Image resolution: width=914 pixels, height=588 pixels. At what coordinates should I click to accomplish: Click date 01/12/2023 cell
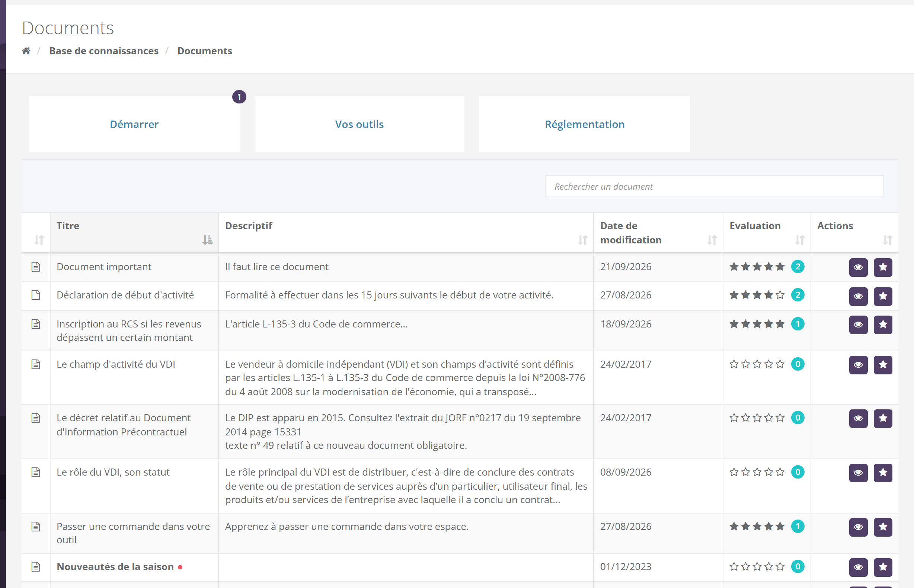point(626,567)
